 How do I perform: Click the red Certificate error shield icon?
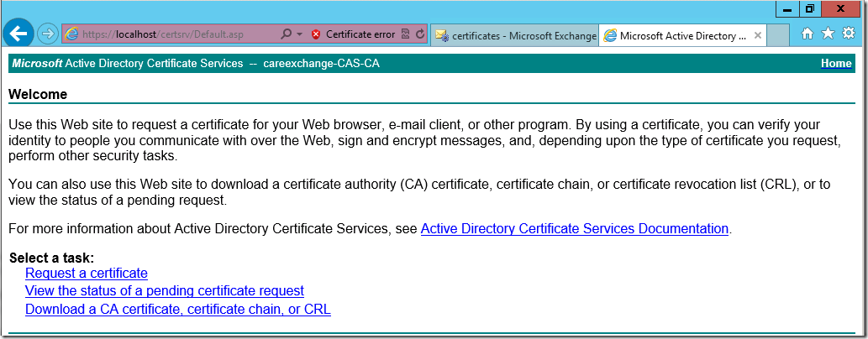point(316,34)
